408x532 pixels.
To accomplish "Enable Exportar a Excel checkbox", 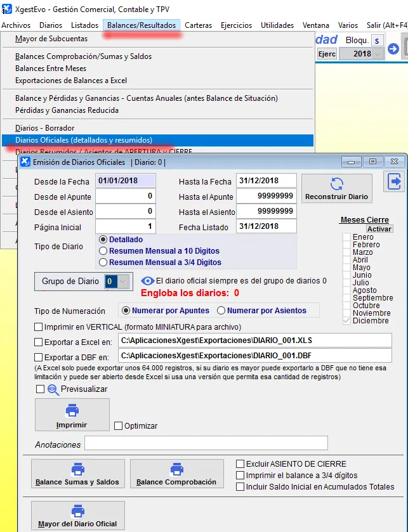I will click(x=39, y=342).
